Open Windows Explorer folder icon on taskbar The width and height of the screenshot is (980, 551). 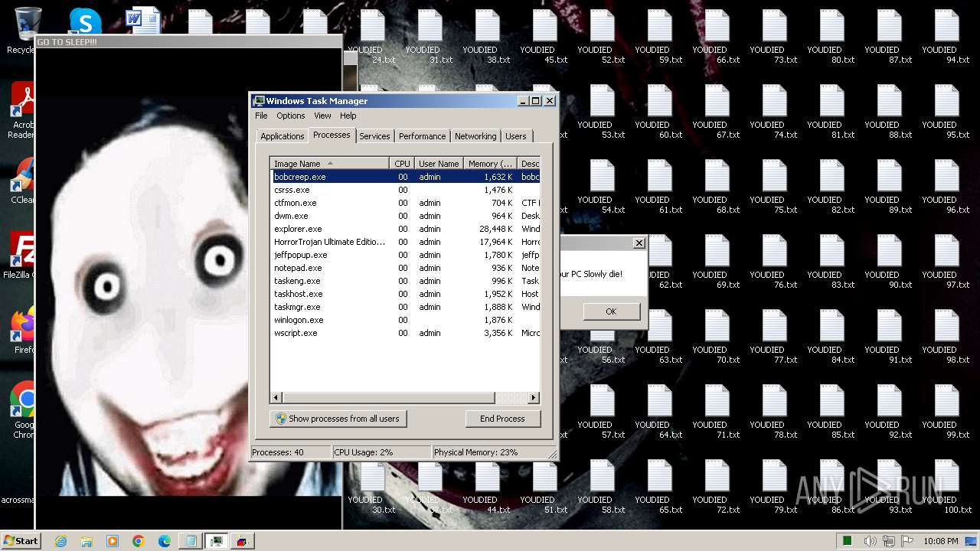click(87, 541)
